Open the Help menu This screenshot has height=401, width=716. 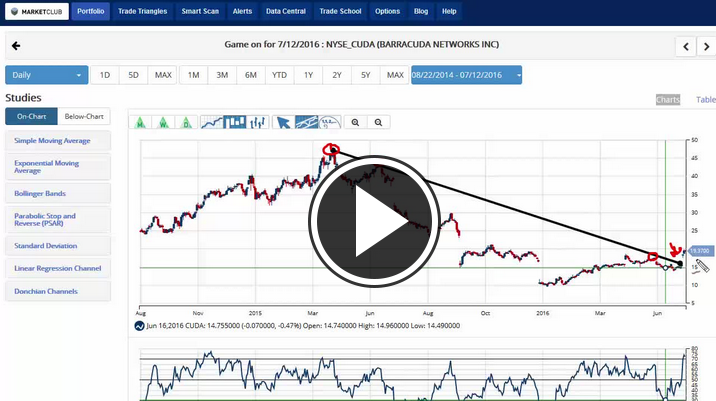coord(449,11)
